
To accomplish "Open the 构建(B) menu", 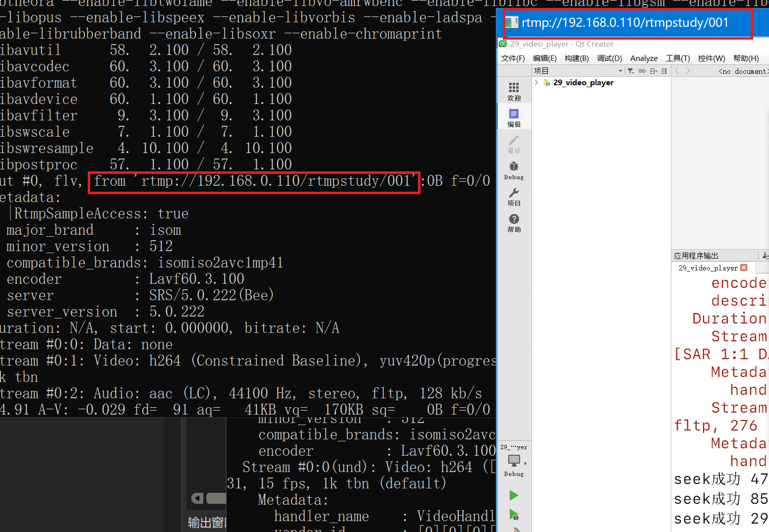I will (x=577, y=58).
